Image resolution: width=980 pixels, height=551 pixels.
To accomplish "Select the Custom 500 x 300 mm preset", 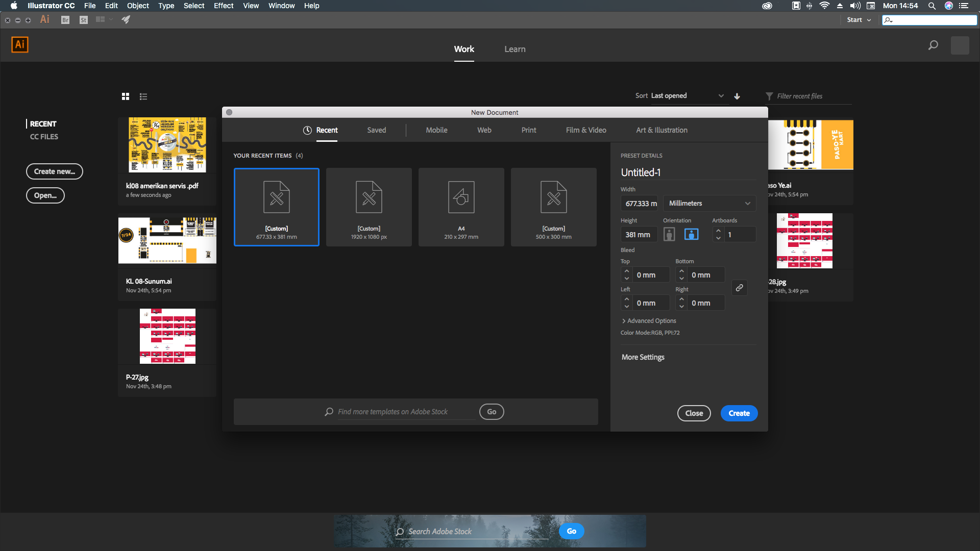I will [x=554, y=207].
